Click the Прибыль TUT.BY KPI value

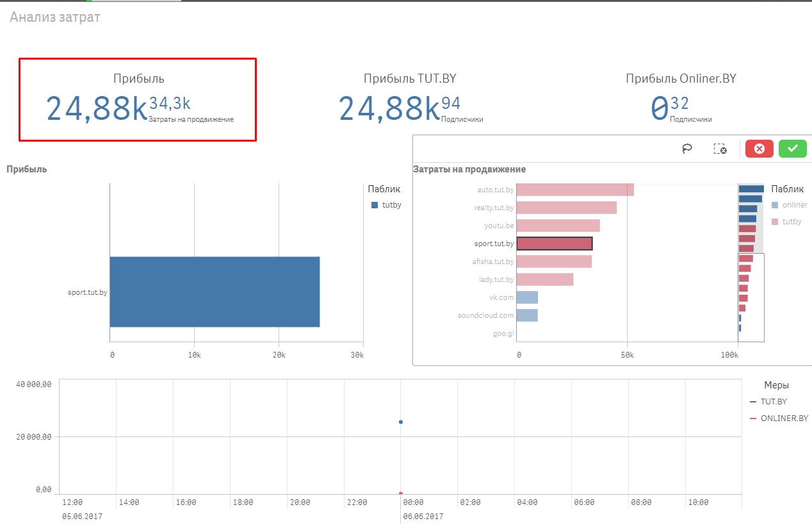point(389,108)
